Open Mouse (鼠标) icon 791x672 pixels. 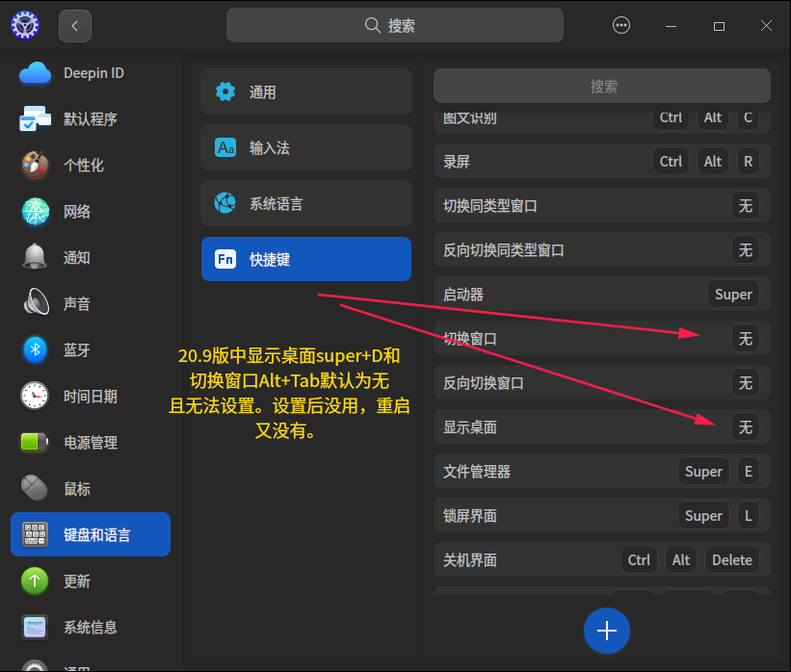point(35,488)
